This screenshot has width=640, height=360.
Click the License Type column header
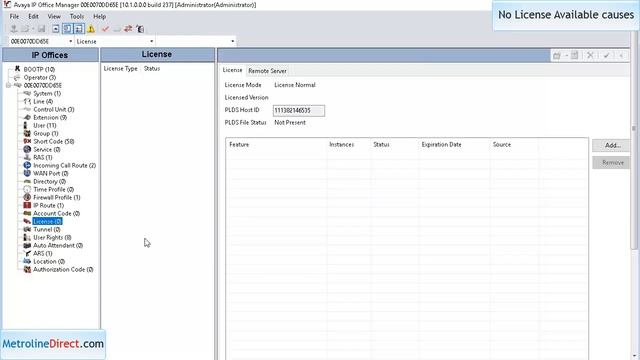coord(120,69)
